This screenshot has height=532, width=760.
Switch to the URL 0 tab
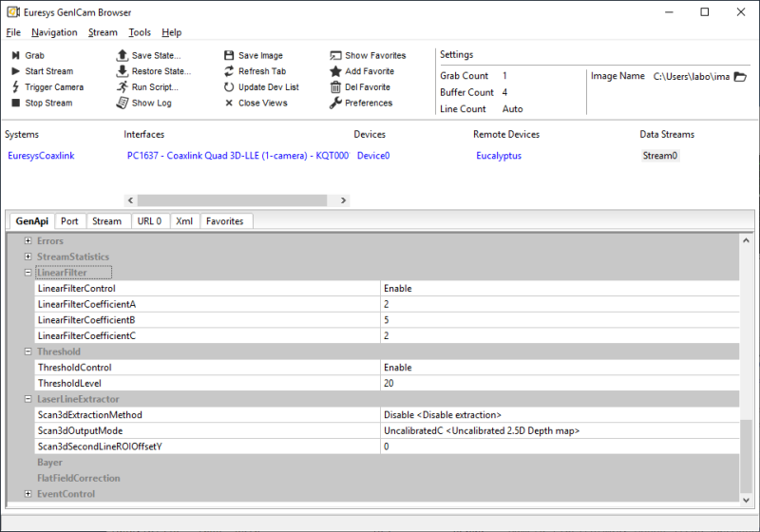[x=149, y=221]
